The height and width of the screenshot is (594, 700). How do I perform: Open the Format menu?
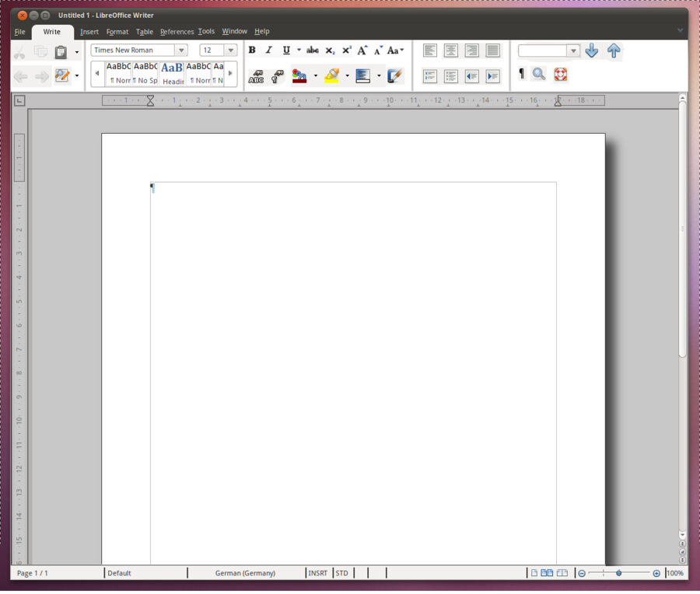coord(117,32)
